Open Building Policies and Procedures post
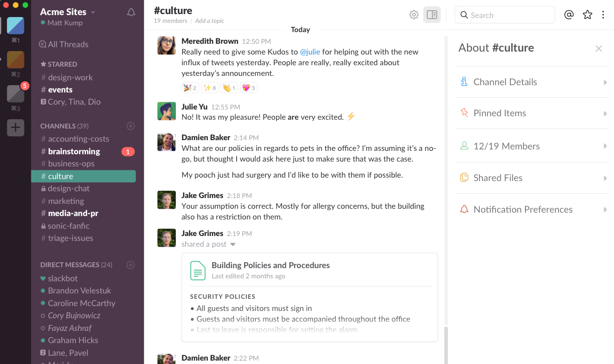Screen dimensions: 614x364 pos(271,266)
